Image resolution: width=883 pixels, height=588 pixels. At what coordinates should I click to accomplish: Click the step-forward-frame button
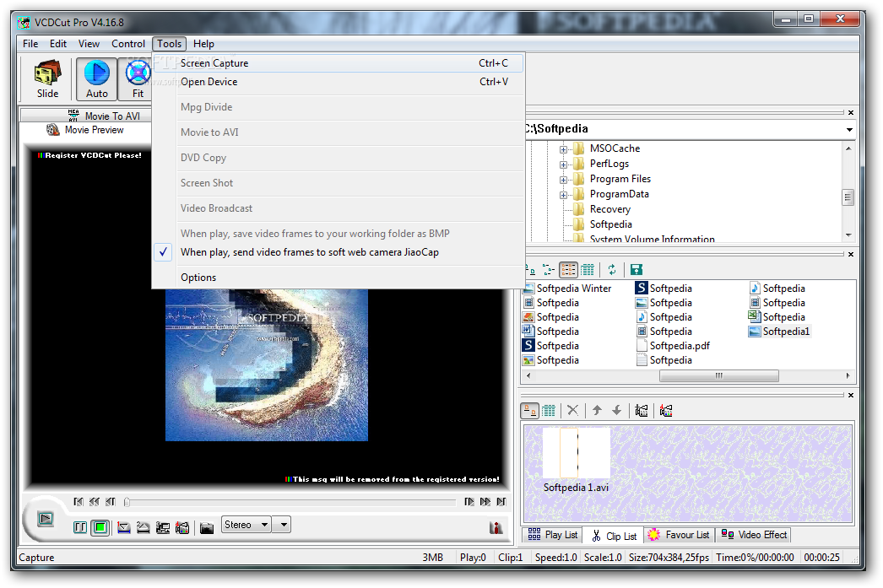469,502
